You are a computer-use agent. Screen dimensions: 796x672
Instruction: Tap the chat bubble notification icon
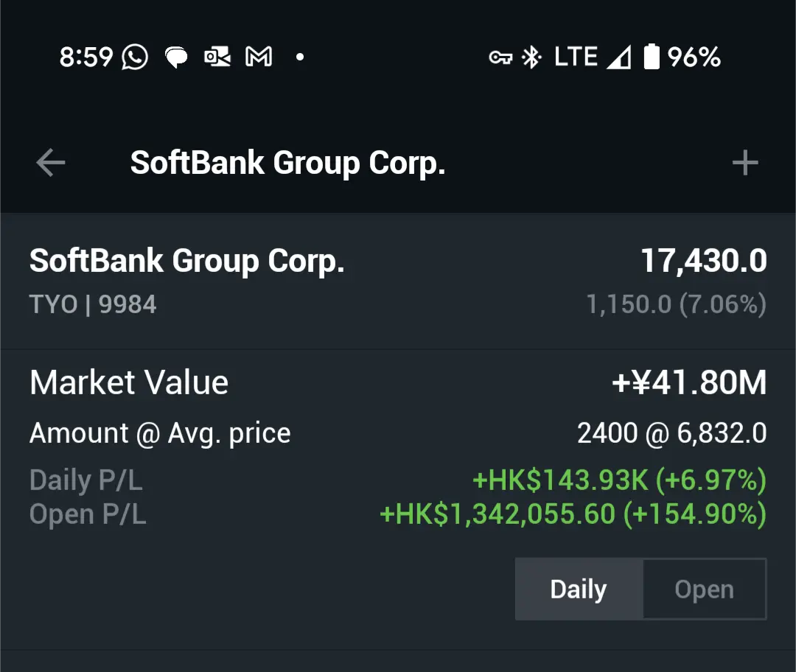click(176, 57)
